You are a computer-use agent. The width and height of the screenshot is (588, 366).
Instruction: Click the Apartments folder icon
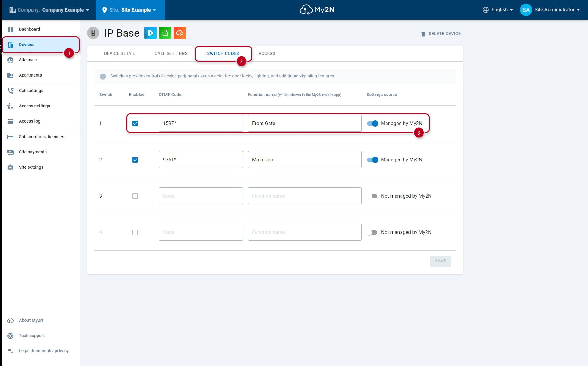[10, 75]
